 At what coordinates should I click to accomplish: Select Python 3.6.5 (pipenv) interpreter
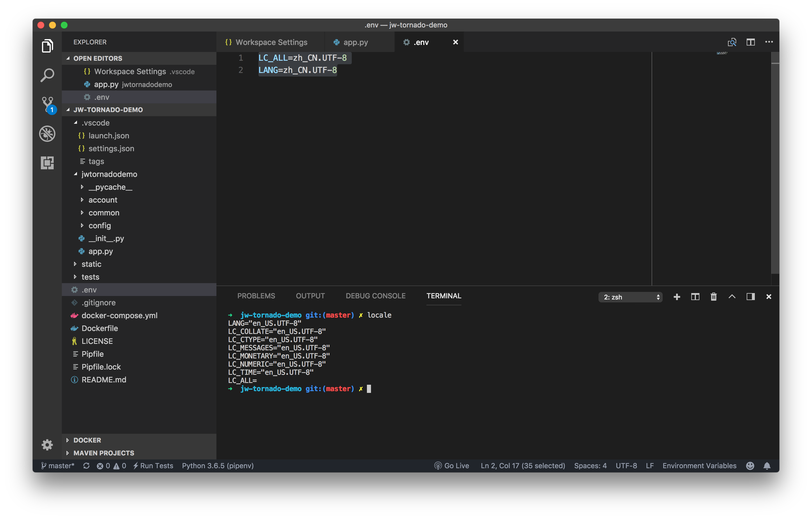coord(218,466)
